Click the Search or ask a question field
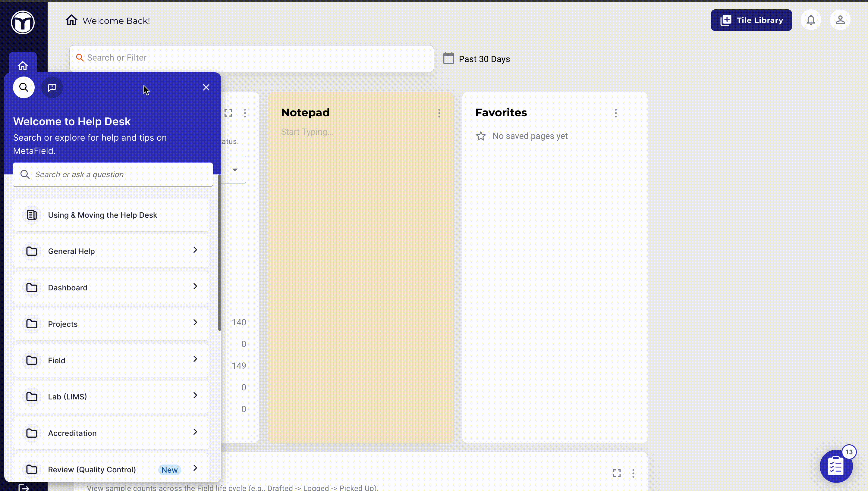 click(113, 175)
